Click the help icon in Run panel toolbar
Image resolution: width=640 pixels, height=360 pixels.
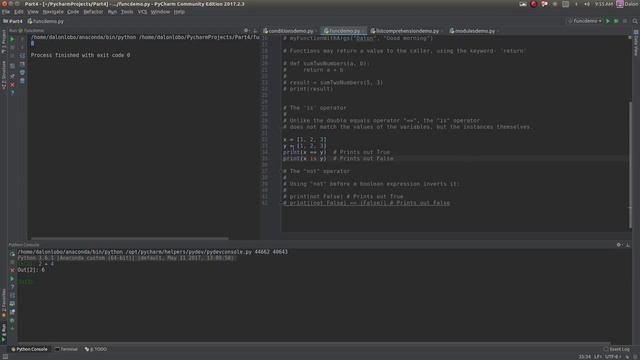click(x=12, y=93)
